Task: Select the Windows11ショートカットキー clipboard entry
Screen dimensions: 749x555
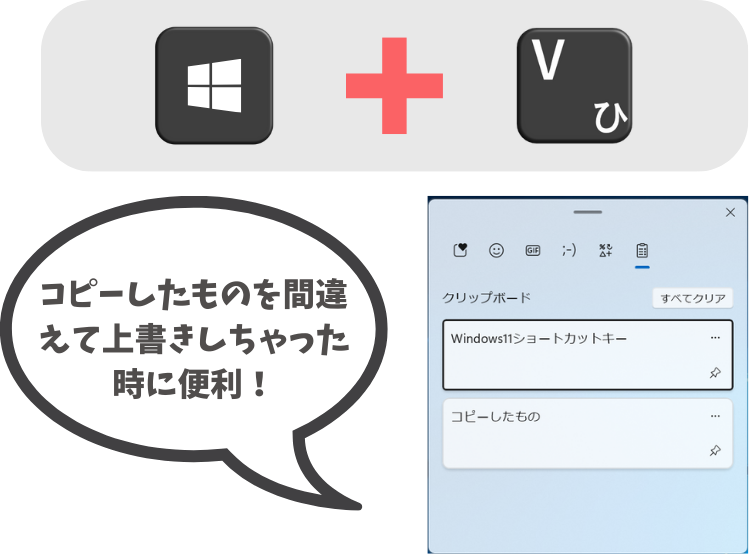Action: coord(588,355)
